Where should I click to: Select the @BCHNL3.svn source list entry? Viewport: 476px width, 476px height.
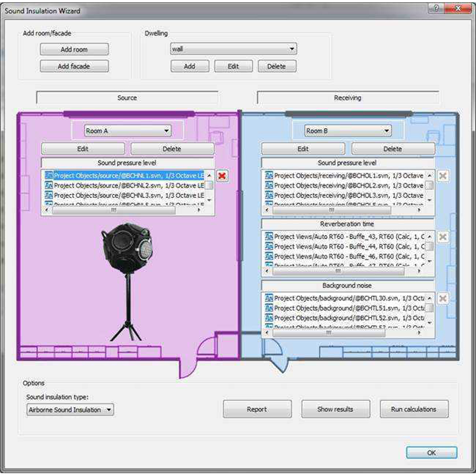point(129,196)
